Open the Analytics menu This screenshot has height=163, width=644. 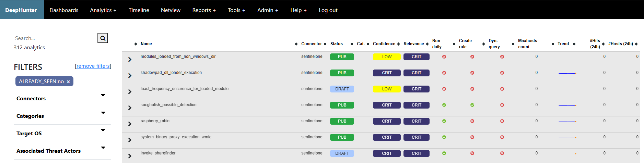[x=103, y=10]
